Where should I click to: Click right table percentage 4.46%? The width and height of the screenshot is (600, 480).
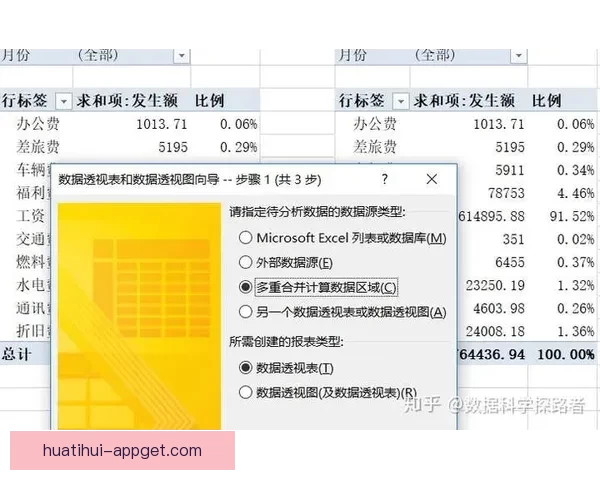coord(576,193)
